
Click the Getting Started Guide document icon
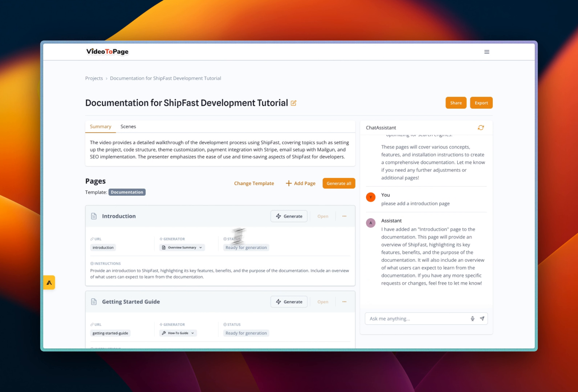[94, 302]
